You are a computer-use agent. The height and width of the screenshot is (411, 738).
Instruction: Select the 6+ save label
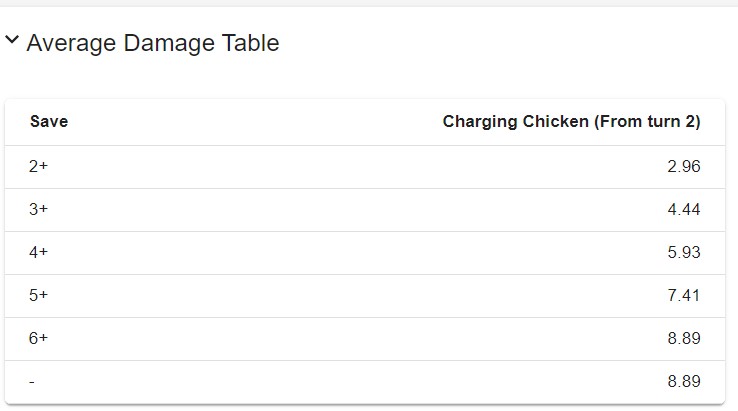pyautogui.click(x=39, y=339)
